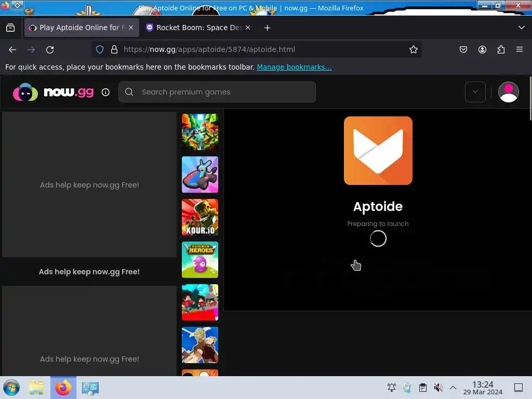Show site security padlock info

114,49
